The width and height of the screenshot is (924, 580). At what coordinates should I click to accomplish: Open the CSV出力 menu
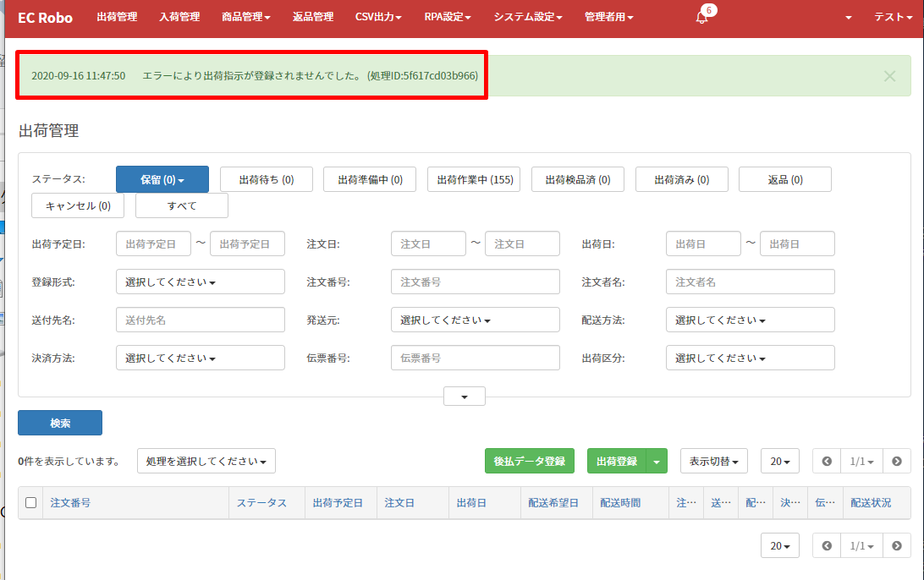tap(378, 17)
